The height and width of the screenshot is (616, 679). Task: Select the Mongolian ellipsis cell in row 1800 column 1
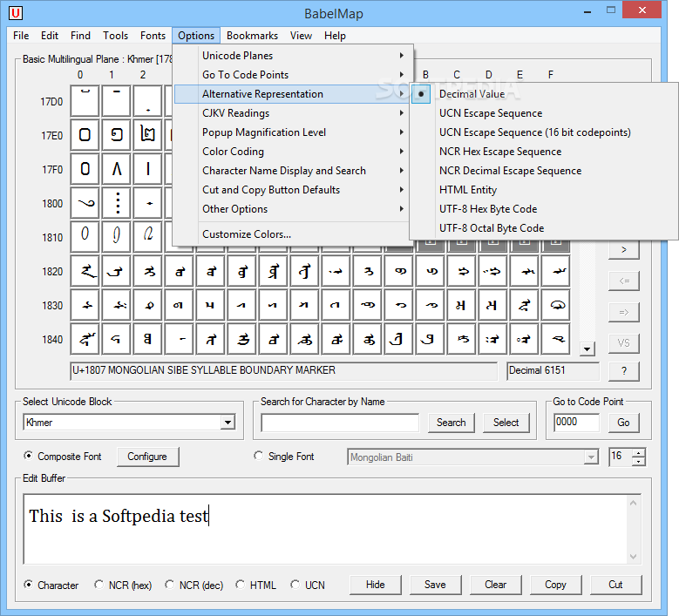116,203
